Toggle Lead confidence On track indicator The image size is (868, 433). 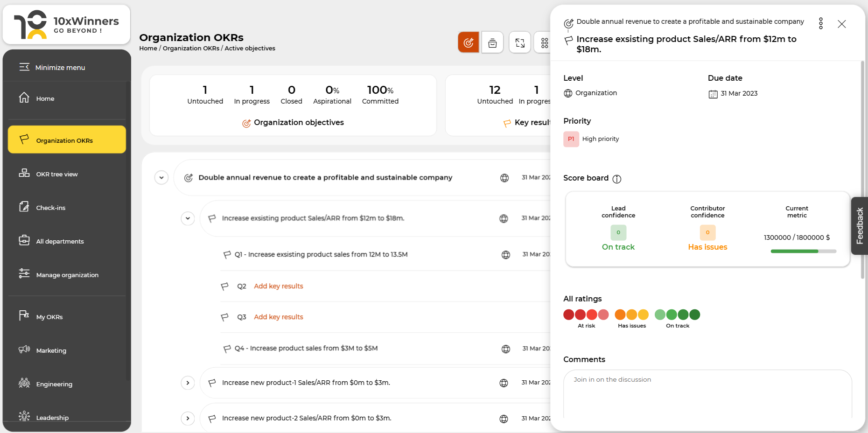[618, 232]
